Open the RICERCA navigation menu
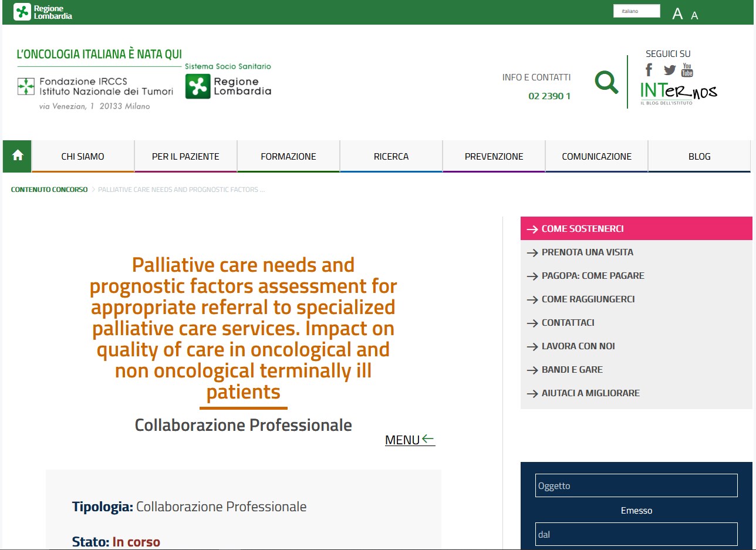Viewport: 756px width, 550px height. (x=391, y=156)
